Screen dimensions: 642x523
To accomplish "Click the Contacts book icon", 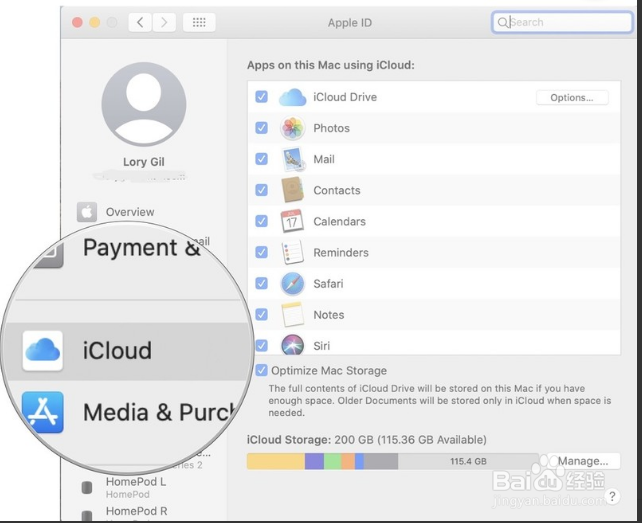I will click(292, 190).
